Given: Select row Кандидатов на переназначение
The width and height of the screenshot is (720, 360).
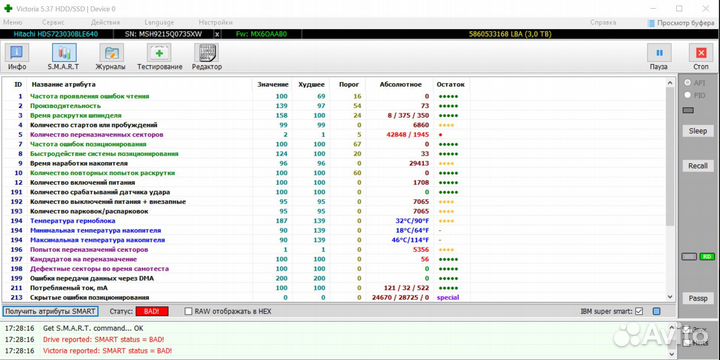Looking at the screenshot, I should (x=236, y=259).
